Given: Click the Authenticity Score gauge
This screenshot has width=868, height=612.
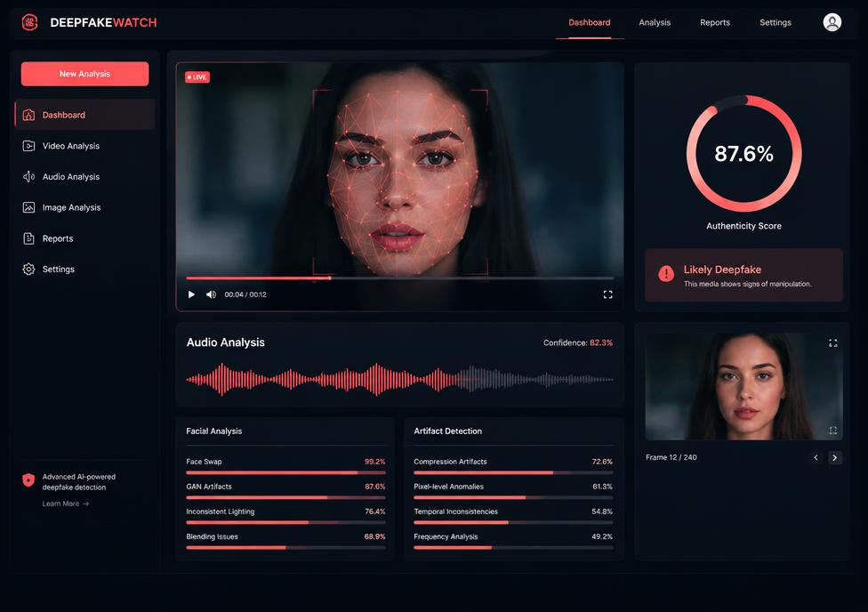Looking at the screenshot, I should (744, 153).
